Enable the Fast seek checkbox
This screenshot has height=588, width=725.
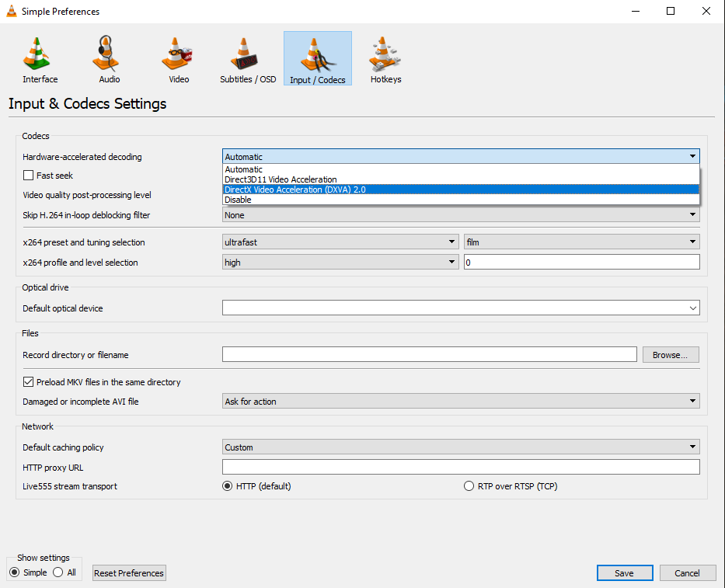tap(28, 176)
